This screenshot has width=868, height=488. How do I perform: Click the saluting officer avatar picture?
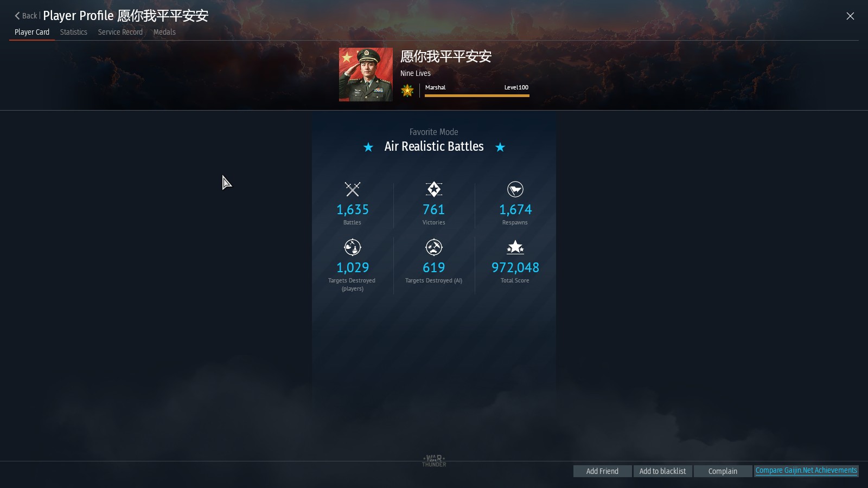pyautogui.click(x=366, y=74)
